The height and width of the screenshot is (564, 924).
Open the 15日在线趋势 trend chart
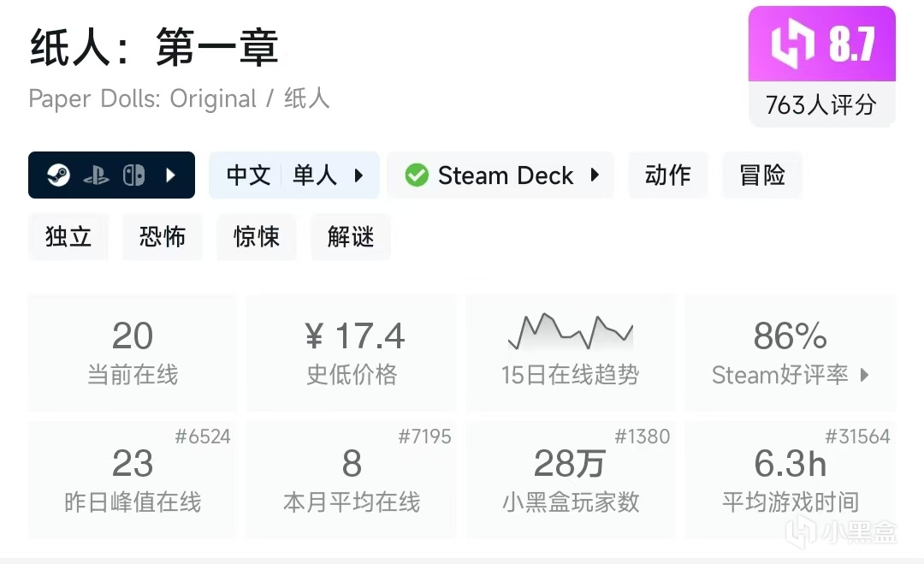point(570,352)
